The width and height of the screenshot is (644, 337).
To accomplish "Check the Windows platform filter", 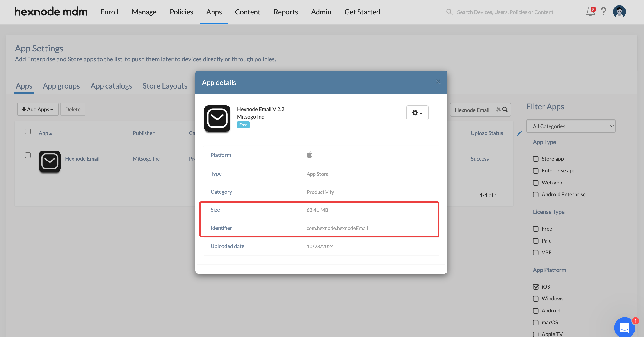I will (535, 299).
